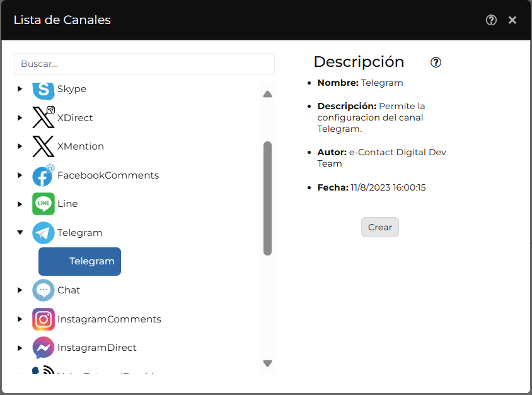Click the Skype channel icon
The height and width of the screenshot is (395, 532).
43,90
